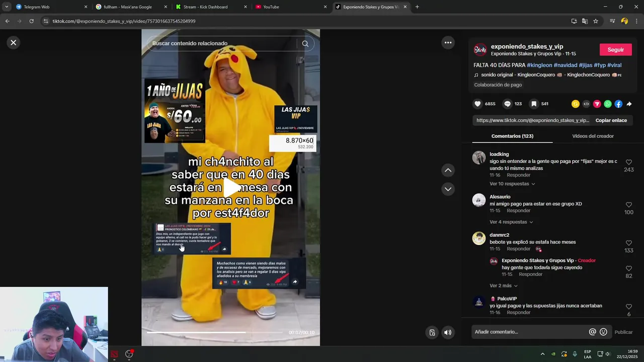
Task: Switch to Comentarios (123) tab
Action: (512, 136)
